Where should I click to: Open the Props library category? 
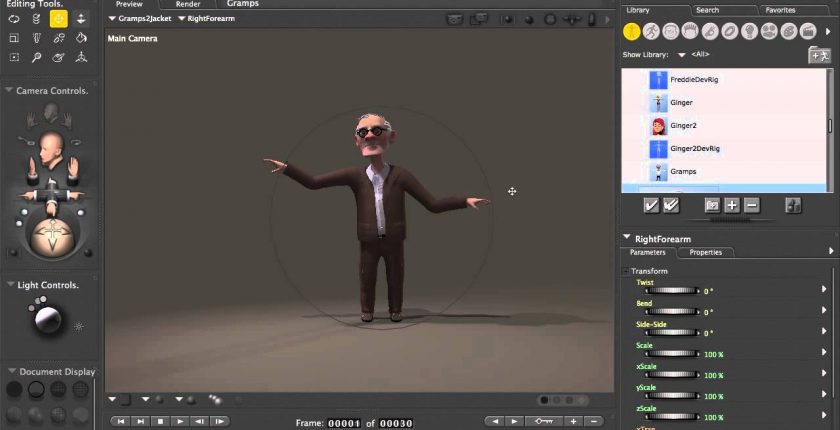(730, 32)
